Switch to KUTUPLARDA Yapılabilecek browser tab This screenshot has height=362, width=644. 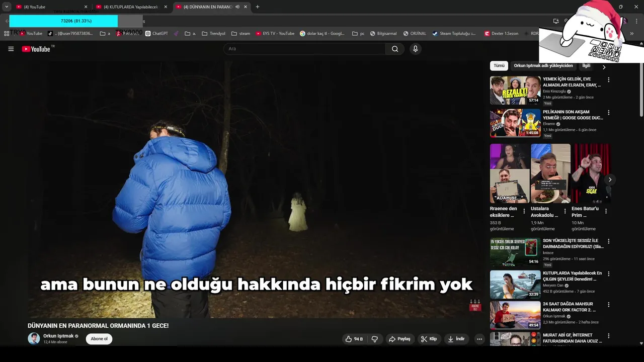131,7
